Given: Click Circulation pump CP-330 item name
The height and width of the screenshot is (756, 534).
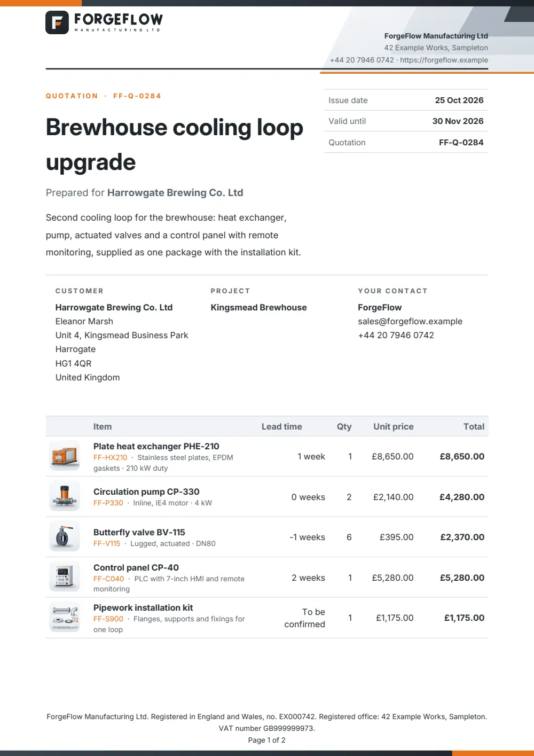Looking at the screenshot, I should (146, 492).
